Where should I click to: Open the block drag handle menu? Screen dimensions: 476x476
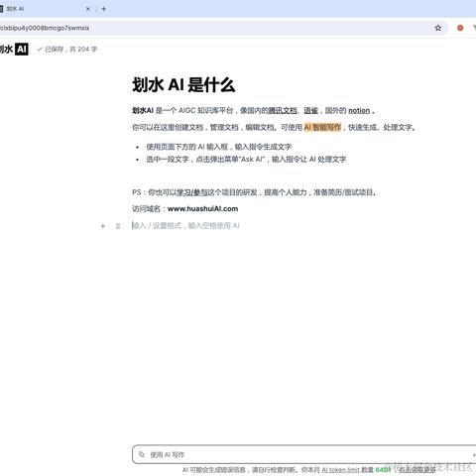tap(118, 226)
